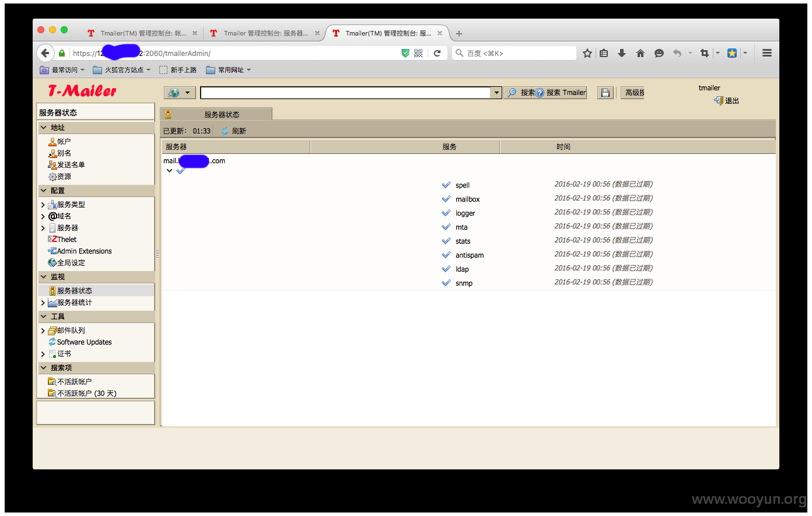Open 不活跃帐户 saved search
Viewport: 812px width, 516px height.
[69, 382]
